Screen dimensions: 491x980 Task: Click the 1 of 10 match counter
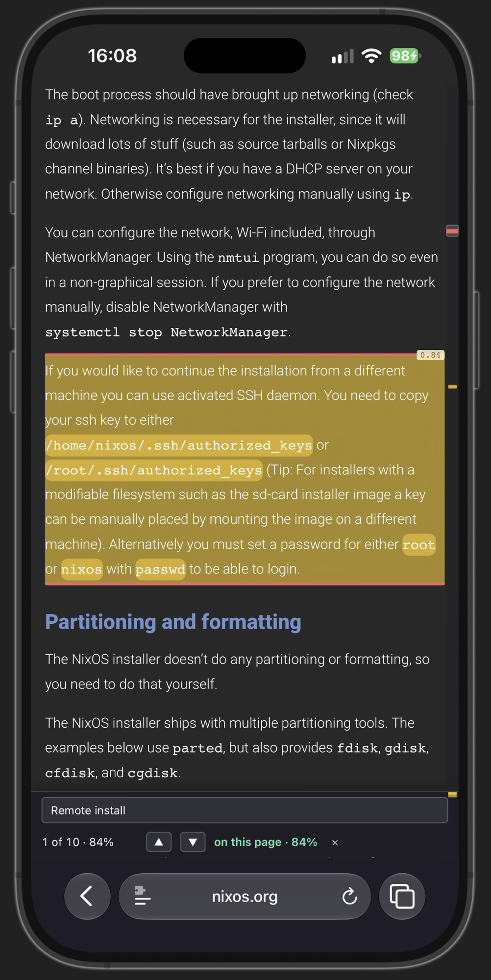coord(78,842)
